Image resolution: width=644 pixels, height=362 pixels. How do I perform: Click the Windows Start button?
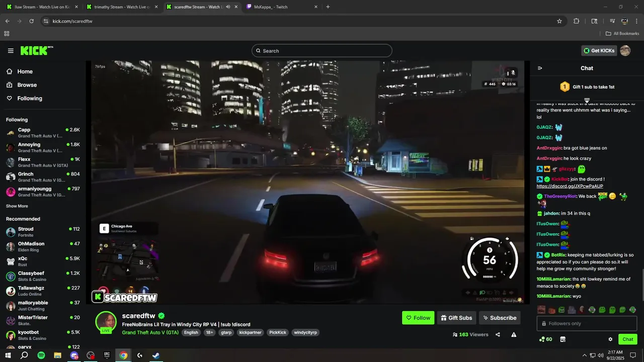(8, 355)
